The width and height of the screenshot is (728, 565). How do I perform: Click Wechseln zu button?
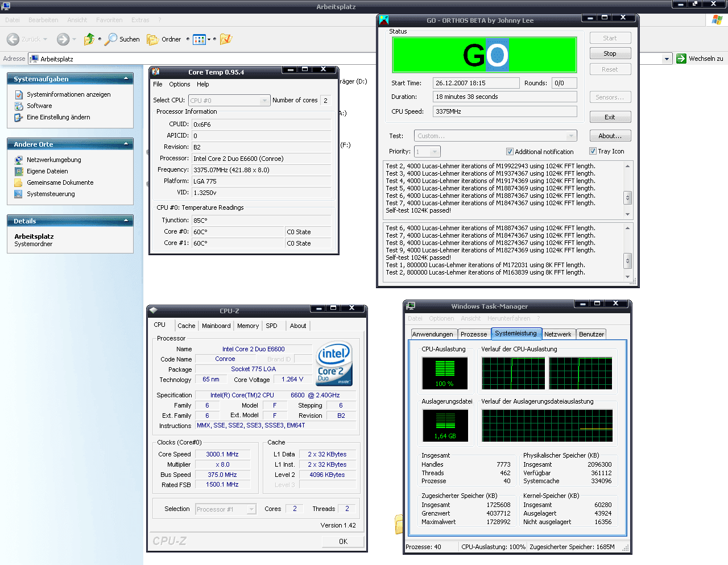(700, 59)
